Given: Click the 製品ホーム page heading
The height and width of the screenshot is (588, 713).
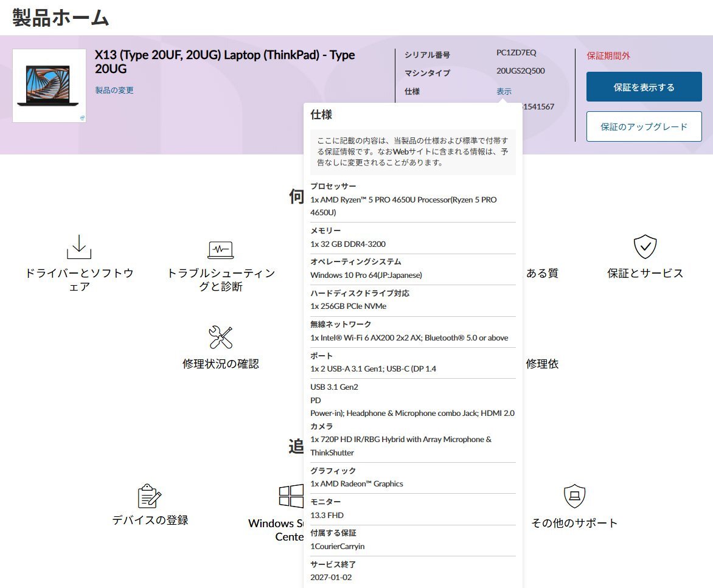Looking at the screenshot, I should (x=60, y=18).
